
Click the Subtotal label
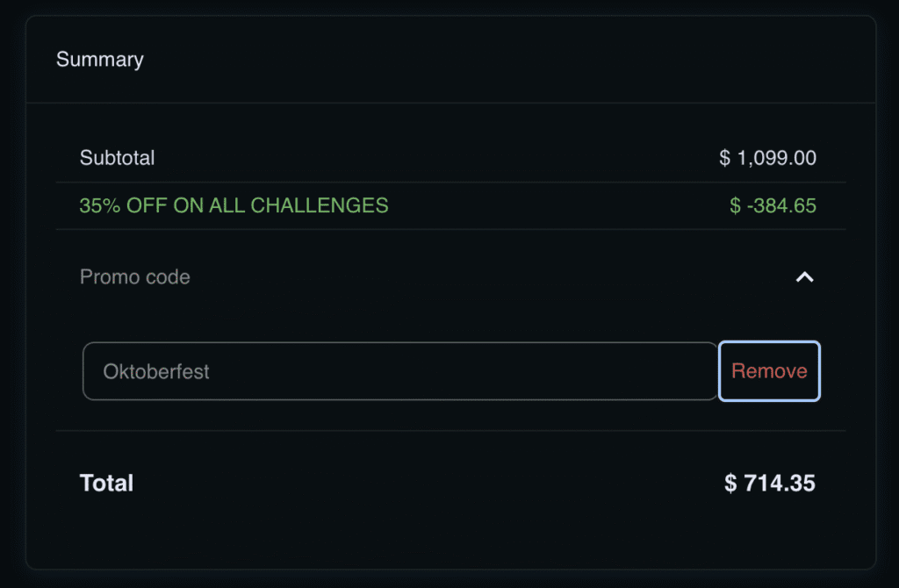tap(117, 158)
